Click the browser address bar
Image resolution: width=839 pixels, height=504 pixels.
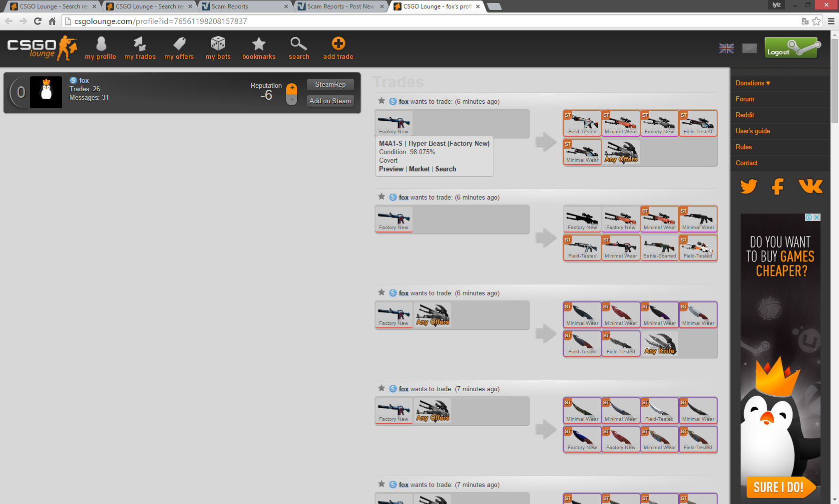[429, 21]
